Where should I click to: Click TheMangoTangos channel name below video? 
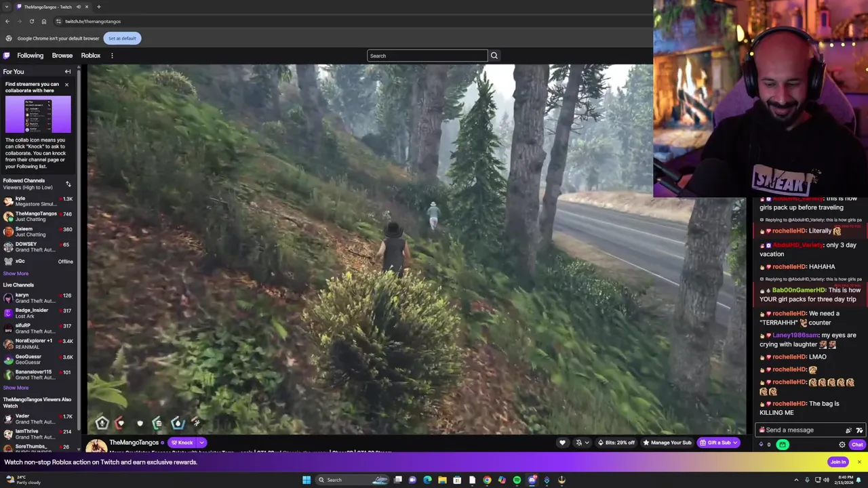pyautogui.click(x=134, y=443)
